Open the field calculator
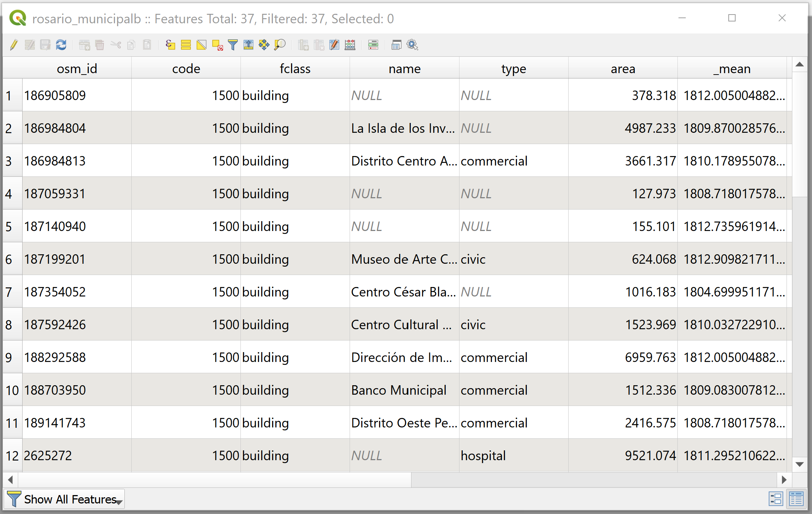 (x=350, y=45)
